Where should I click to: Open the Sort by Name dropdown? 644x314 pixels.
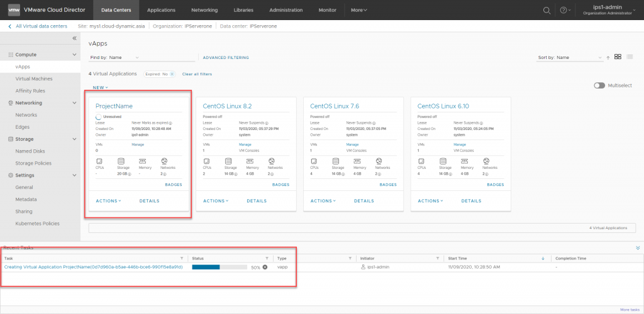pos(569,58)
